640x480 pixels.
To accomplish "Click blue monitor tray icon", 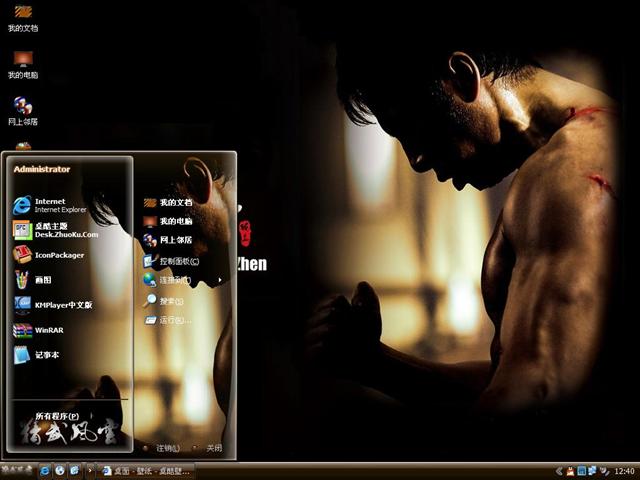I will pyautogui.click(x=582, y=471).
